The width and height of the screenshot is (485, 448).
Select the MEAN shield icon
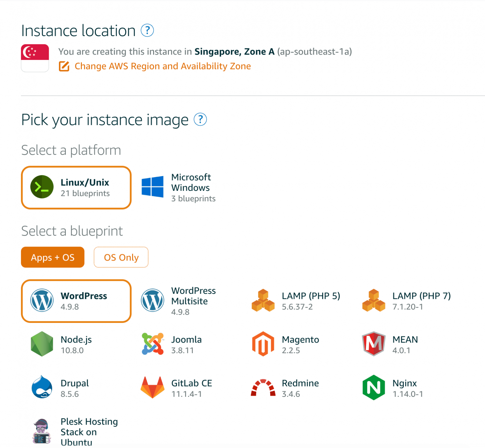point(374,344)
